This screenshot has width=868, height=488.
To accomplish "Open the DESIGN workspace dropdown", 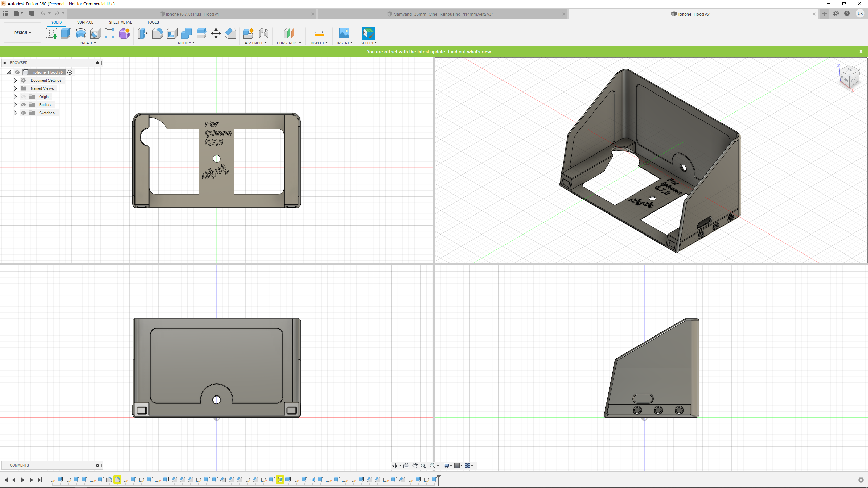I will pyautogui.click(x=22, y=33).
